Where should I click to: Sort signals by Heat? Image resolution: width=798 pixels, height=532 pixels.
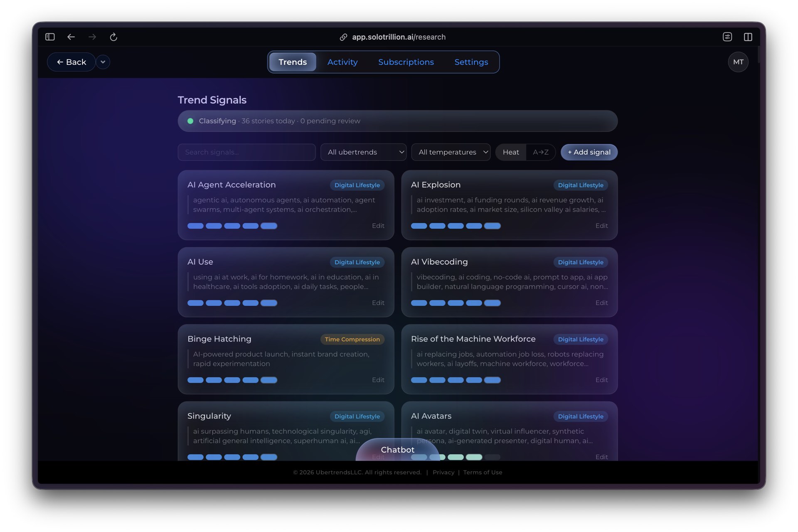[x=511, y=152]
